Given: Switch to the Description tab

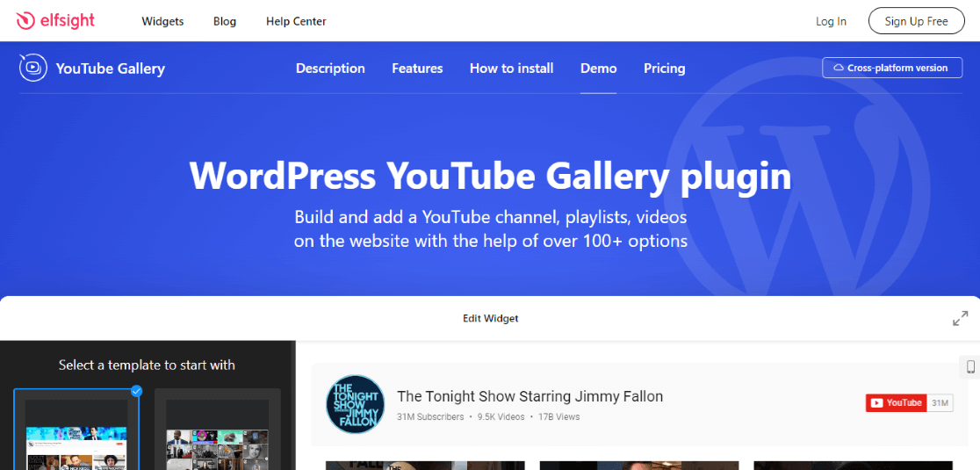Looking at the screenshot, I should pos(330,69).
